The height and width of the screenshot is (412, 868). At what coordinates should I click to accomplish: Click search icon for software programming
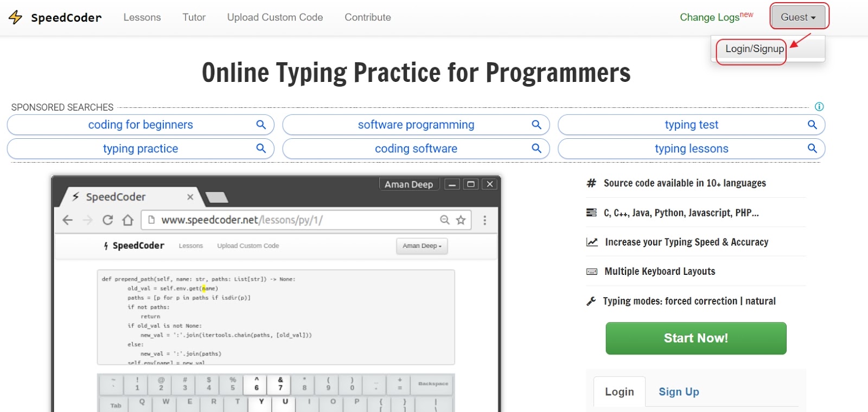[537, 125]
